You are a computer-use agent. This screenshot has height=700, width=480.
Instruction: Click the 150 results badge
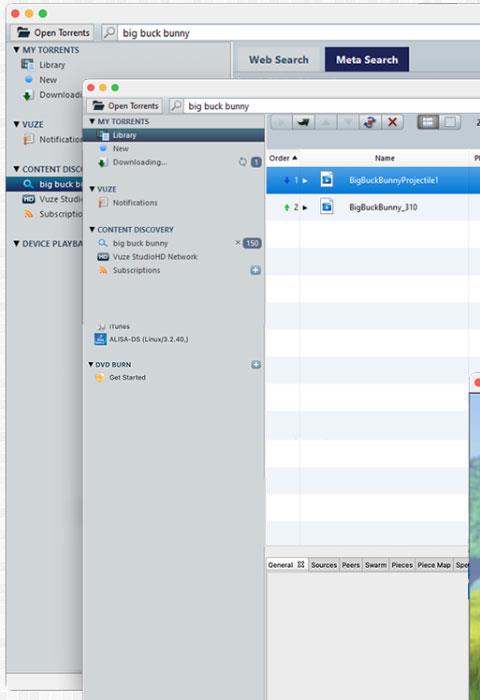pos(252,243)
